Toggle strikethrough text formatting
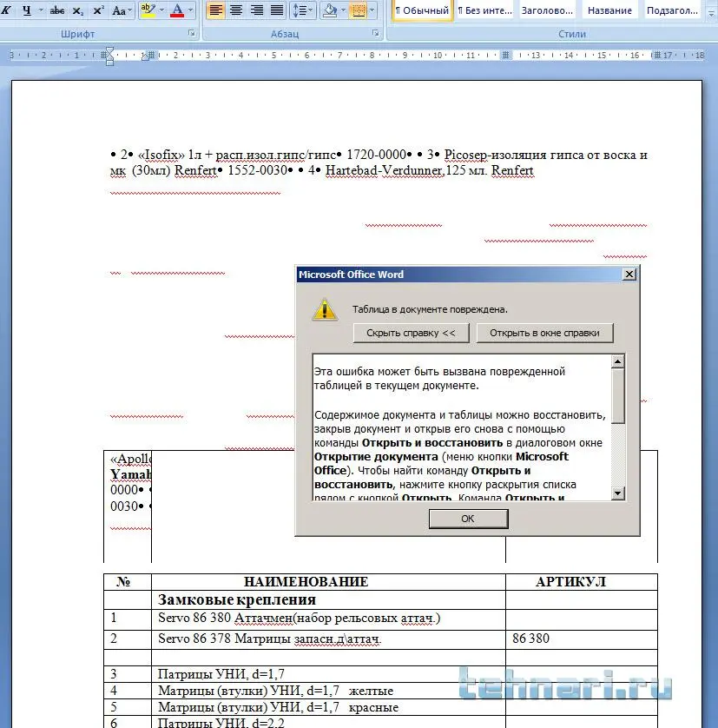 click(x=57, y=10)
